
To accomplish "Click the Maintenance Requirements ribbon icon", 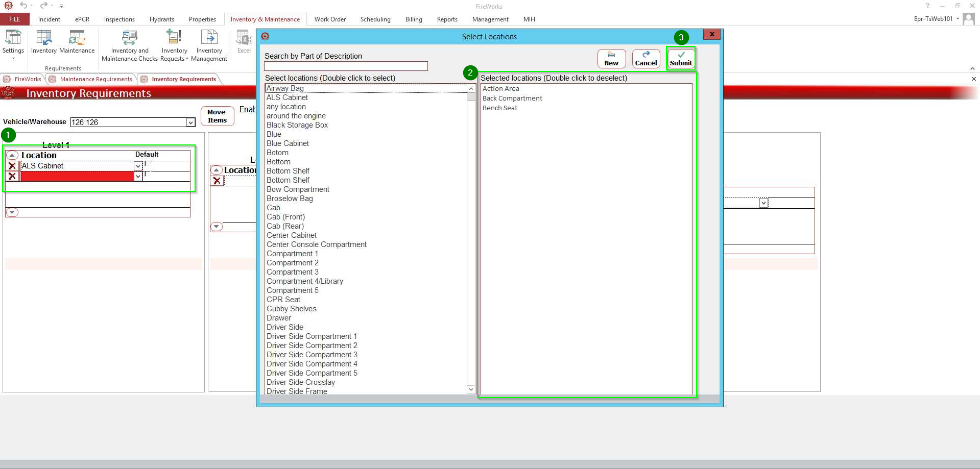I will click(77, 42).
